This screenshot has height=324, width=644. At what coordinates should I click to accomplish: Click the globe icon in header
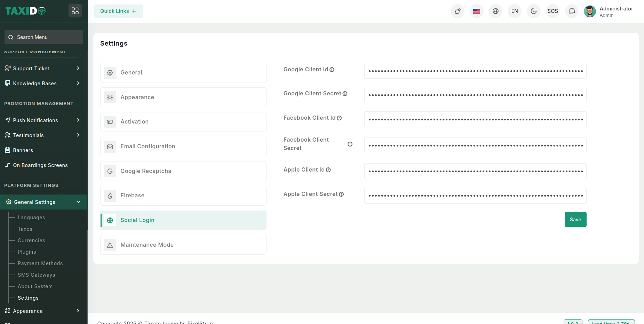495,11
